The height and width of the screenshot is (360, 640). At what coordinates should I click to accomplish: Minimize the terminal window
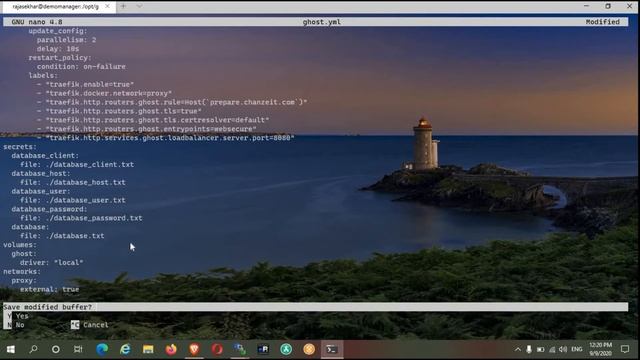pos(587,6)
